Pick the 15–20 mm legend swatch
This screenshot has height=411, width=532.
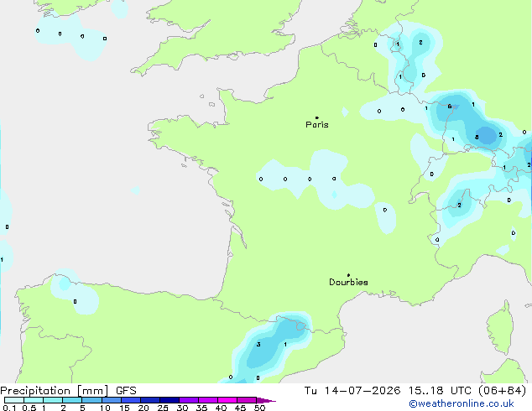131,400
